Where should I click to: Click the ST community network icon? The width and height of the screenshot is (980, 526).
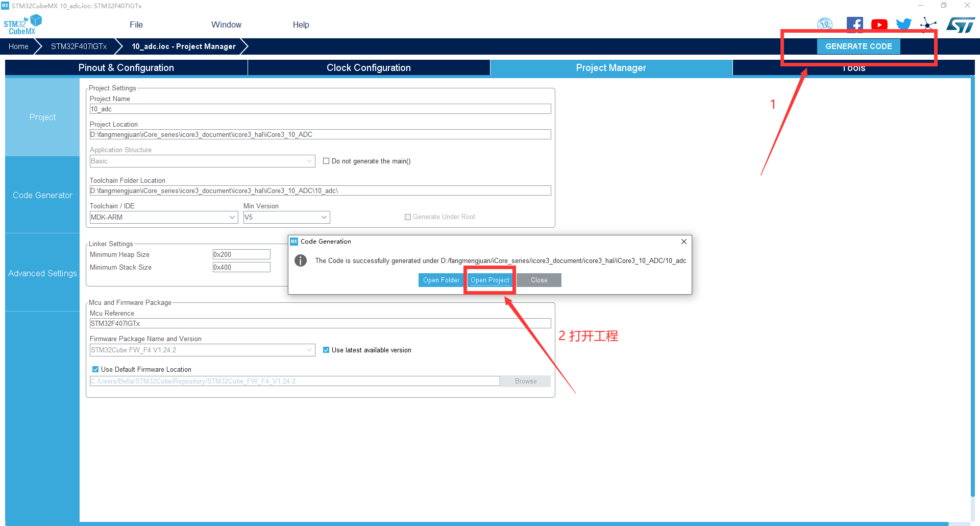[928, 25]
